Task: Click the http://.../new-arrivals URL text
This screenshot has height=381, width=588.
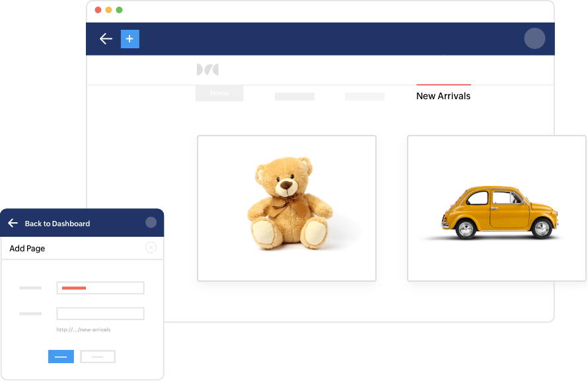Action: (x=83, y=329)
